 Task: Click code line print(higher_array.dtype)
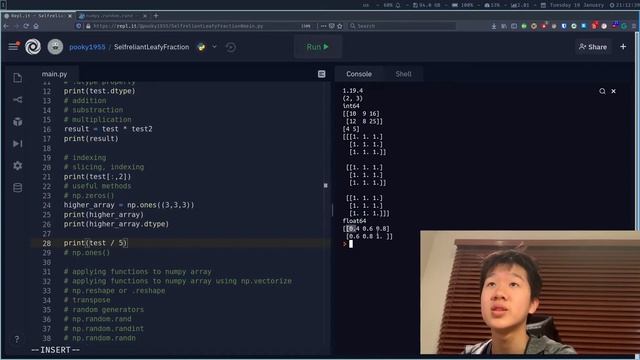point(116,224)
